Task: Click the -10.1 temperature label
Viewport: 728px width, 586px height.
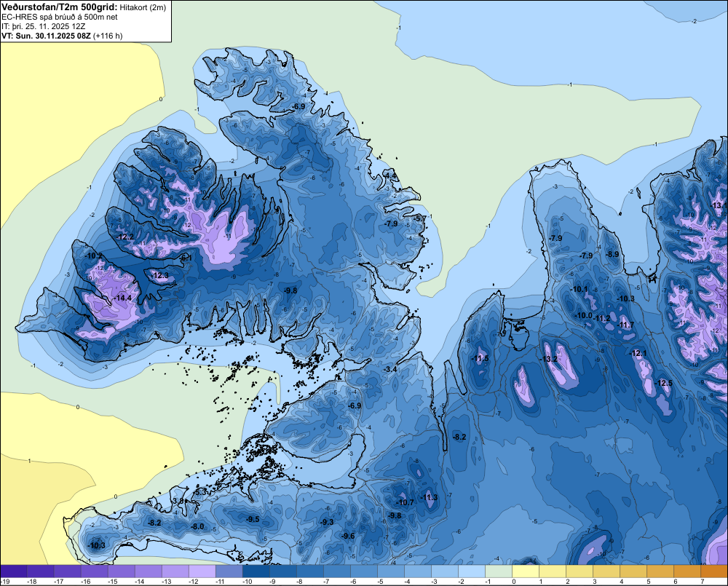Action: point(579,289)
